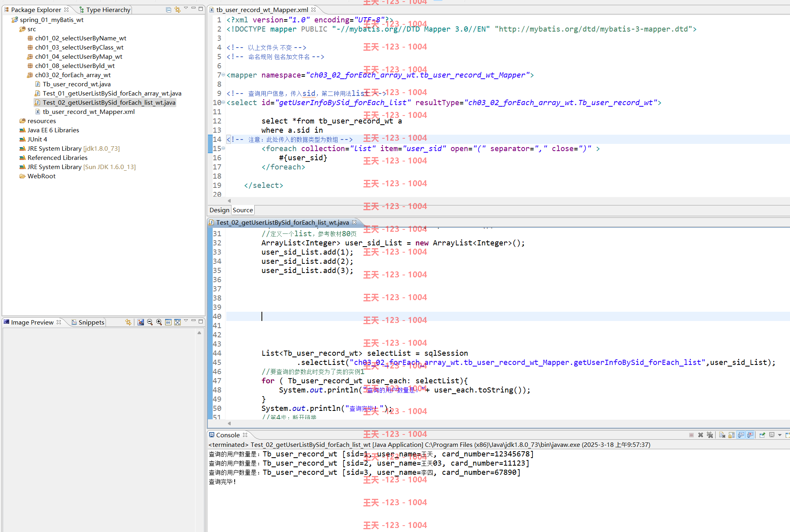Toggle show console on standard output change
The width and height of the screenshot is (790, 532).
tap(741, 435)
